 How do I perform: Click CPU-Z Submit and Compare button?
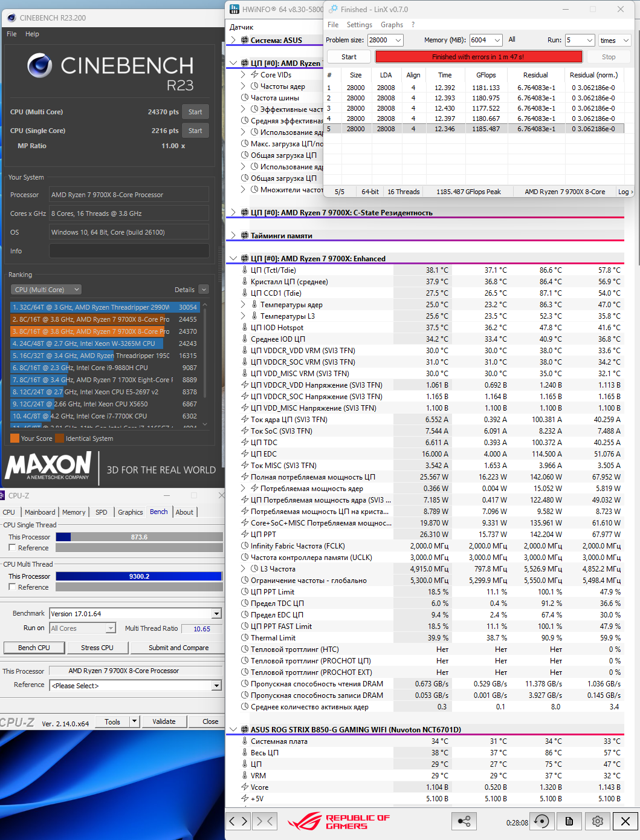coord(178,648)
